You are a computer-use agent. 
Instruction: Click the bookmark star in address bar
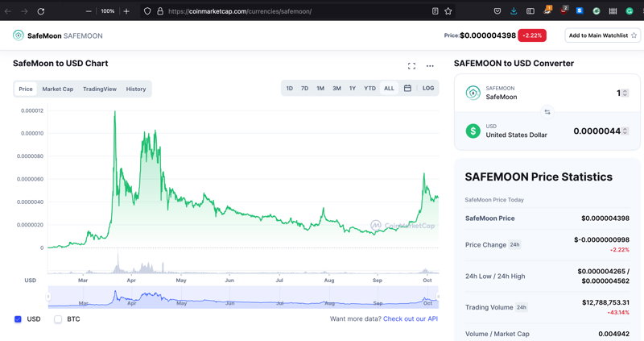point(448,11)
